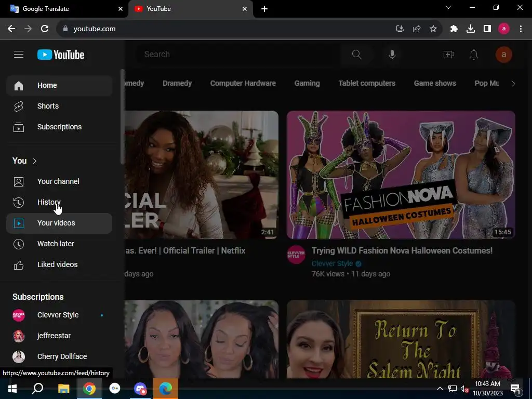Show more category chips with right arrow
The image size is (532, 399).
513,84
